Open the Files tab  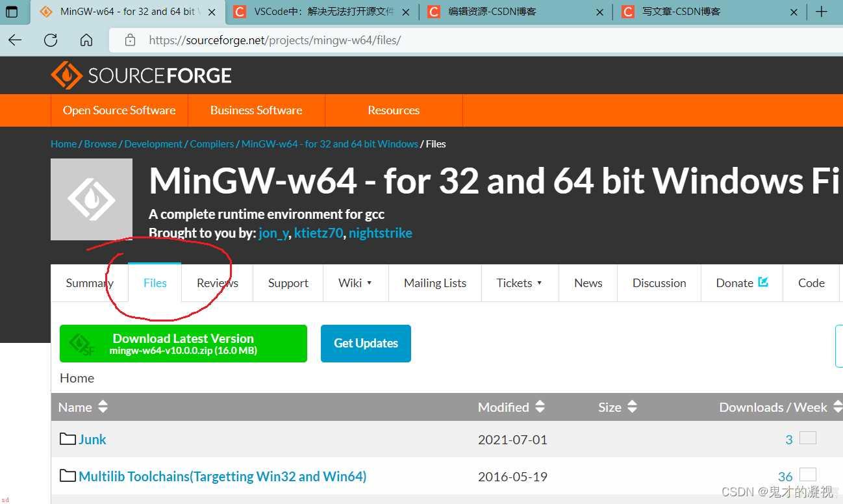[155, 283]
